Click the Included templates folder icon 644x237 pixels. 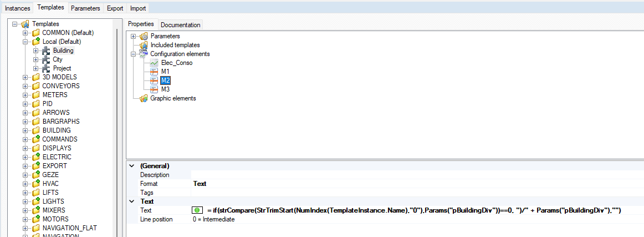click(144, 45)
